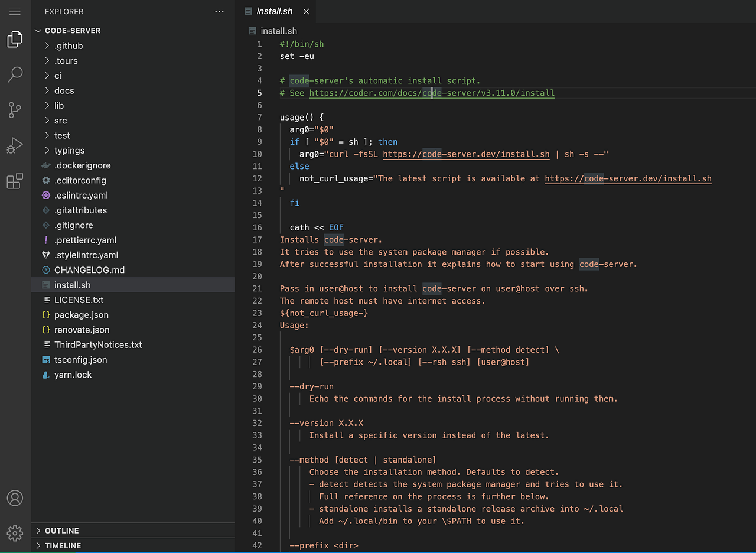Click the coder.com docs install URL

click(x=432, y=93)
